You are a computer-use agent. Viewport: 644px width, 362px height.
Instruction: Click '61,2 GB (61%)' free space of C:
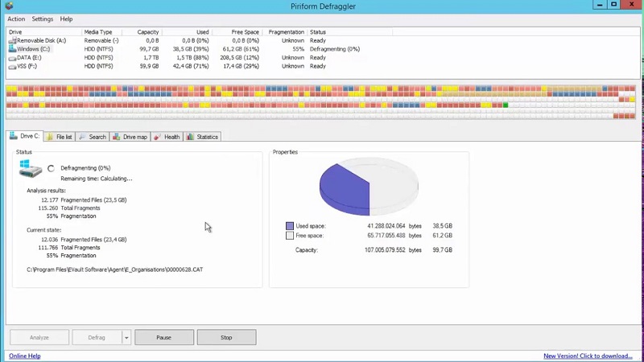[x=241, y=49]
